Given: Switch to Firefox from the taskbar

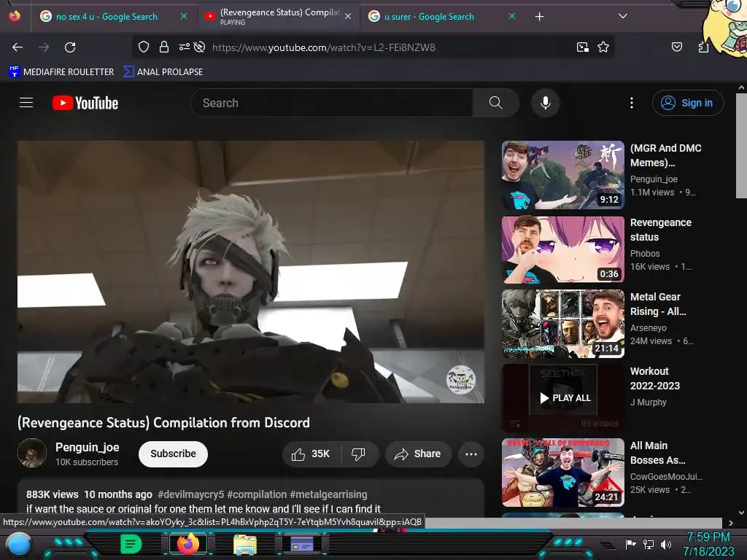Looking at the screenshot, I should 187,544.
